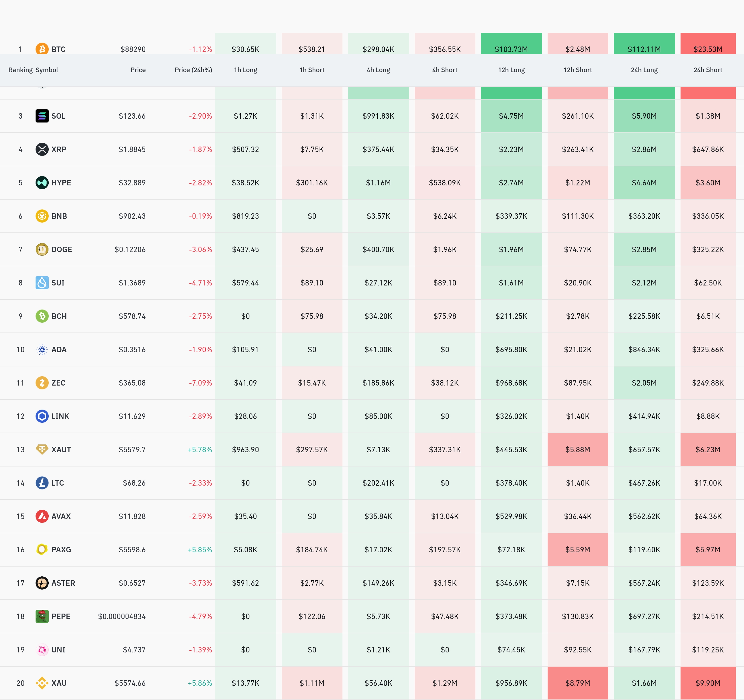Open the AVAX symbol link
Screen dimensions: 744x700
(x=61, y=516)
